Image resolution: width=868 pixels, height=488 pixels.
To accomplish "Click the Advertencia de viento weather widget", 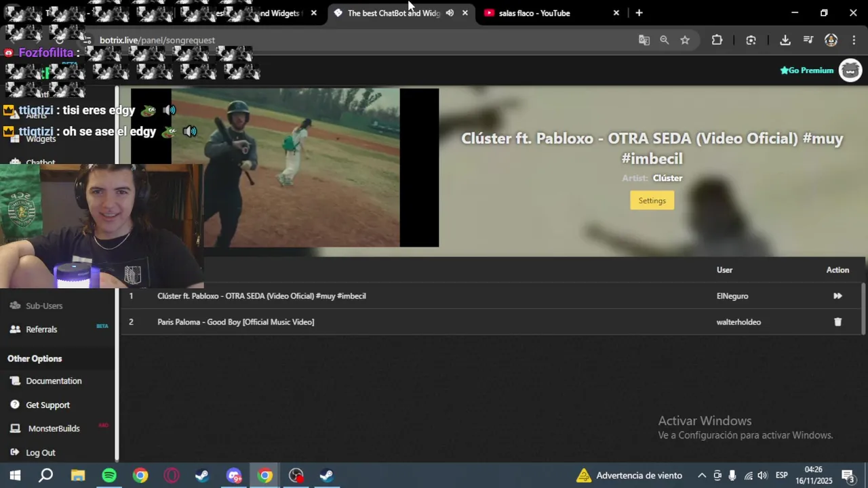I will pos(629,475).
